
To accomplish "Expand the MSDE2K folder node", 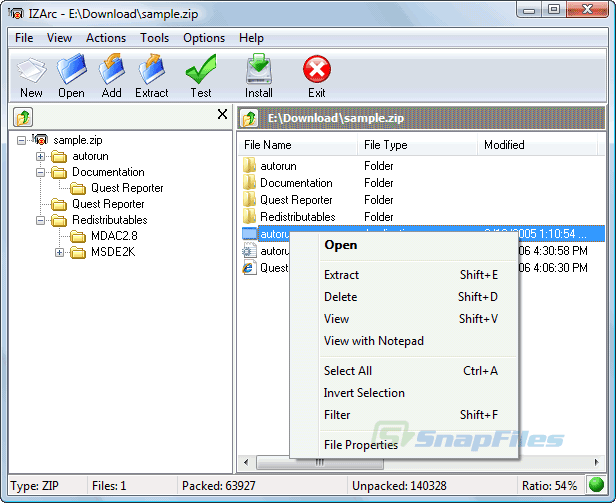I will (59, 252).
